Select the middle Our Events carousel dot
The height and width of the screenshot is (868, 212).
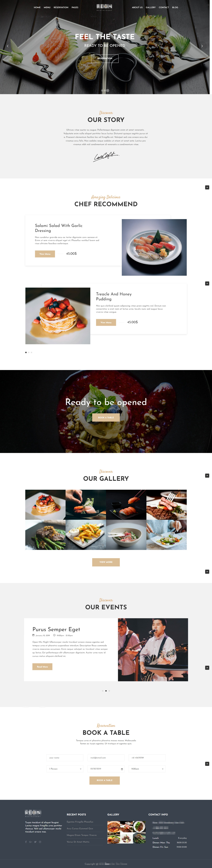[x=106, y=690]
